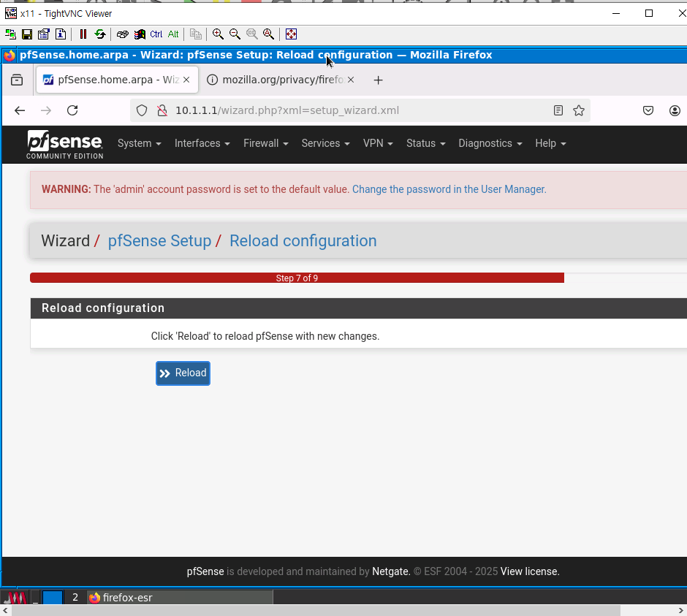Save page to Pocket
Image resolution: width=687 pixels, height=616 pixels.
click(648, 110)
